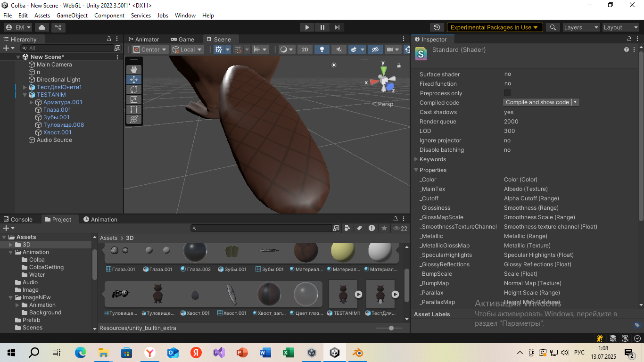Click the Pause button
644x362 pixels.
coord(322,27)
